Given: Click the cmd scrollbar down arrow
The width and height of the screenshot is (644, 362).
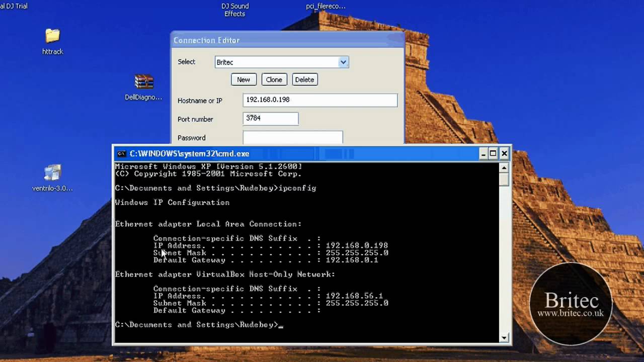Looking at the screenshot, I should click(x=505, y=338).
